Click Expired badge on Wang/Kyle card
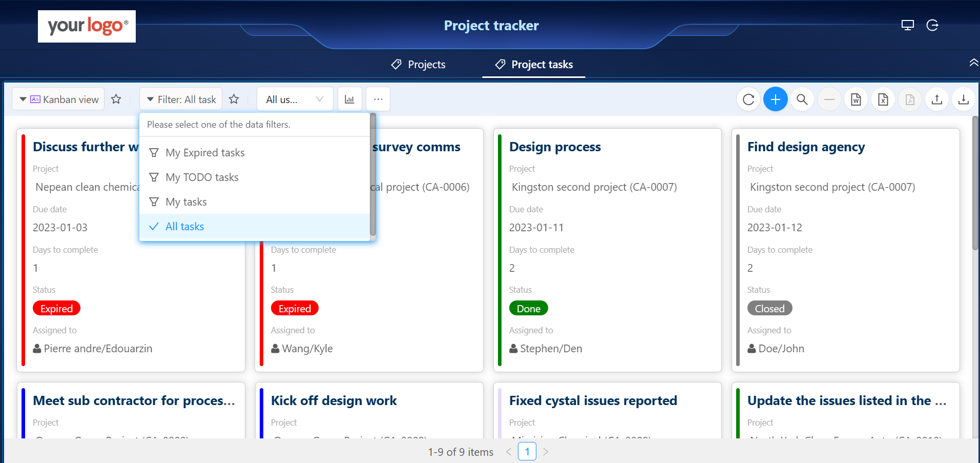Screen dimensions: 980x463 pos(295,309)
